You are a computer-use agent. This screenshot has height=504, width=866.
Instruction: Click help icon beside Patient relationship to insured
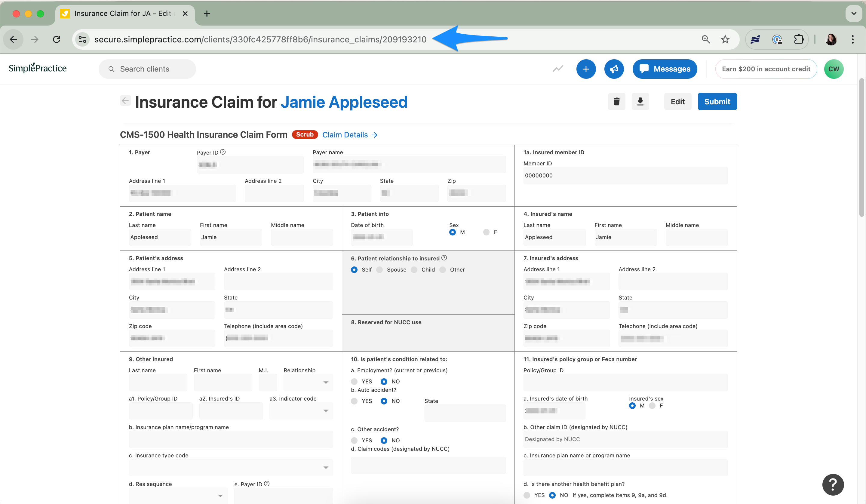[444, 258]
